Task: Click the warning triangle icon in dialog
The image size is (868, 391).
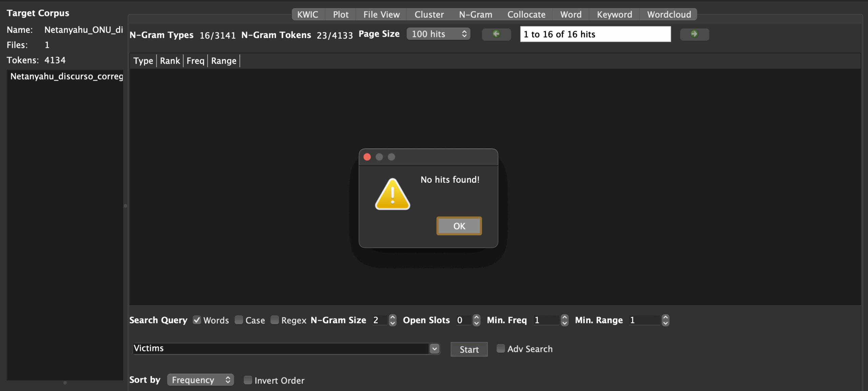Action: [x=392, y=194]
